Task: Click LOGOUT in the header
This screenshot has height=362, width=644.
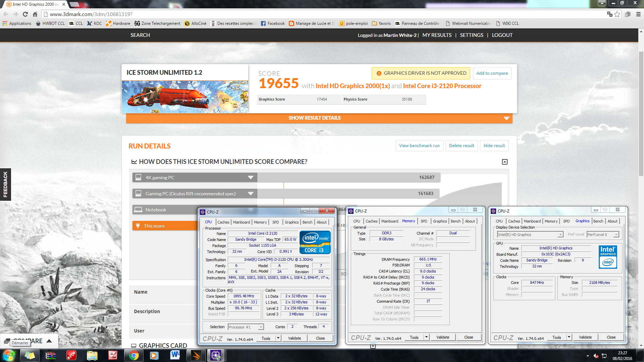Action: [502, 35]
